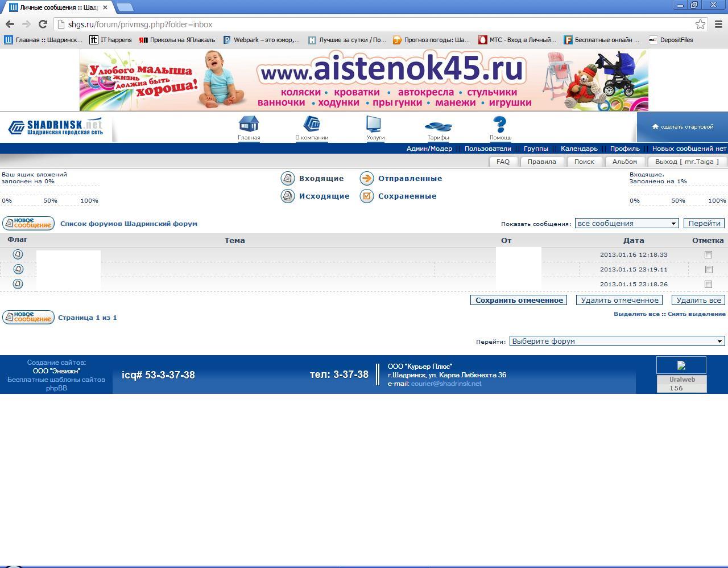Open Альбом tab

coord(624,162)
